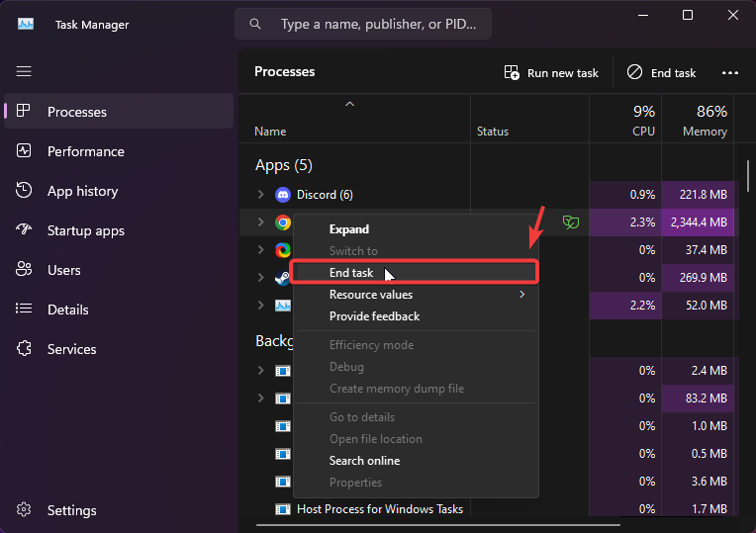Click the Steam app icon
756x533 pixels.
(283, 278)
